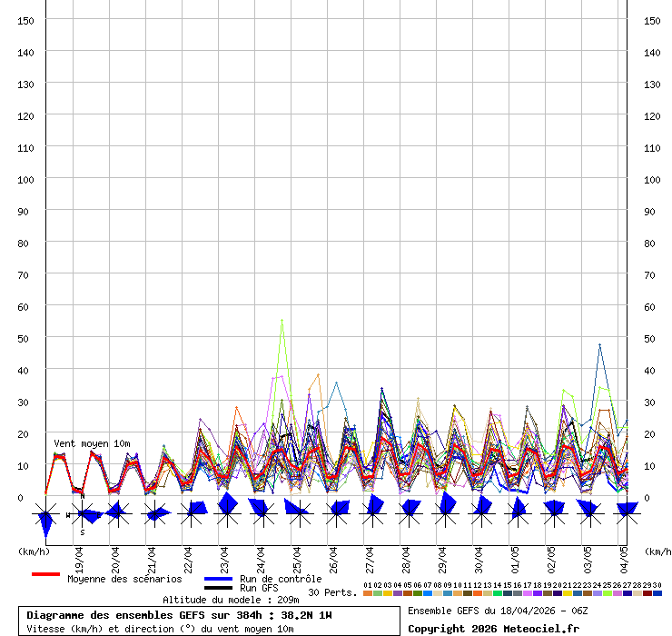Image resolution: width=672 pixels, height=636 pixels.
Task: Click the wind rose above the 21/04 label
Action: coord(154,514)
